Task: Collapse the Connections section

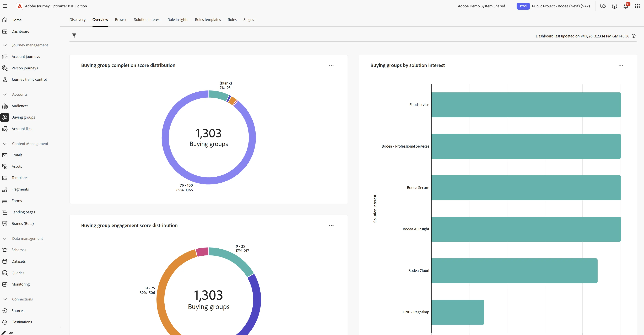Action: pyautogui.click(x=5, y=299)
